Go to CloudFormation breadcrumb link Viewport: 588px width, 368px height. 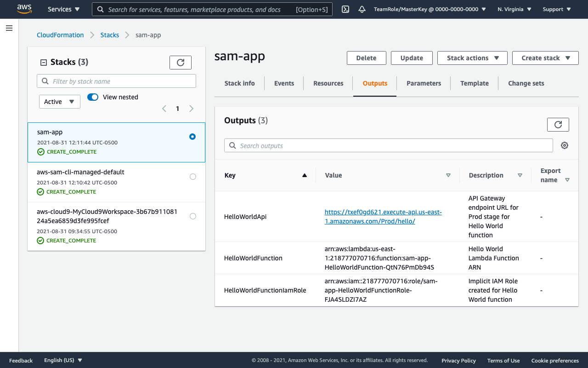click(x=60, y=35)
